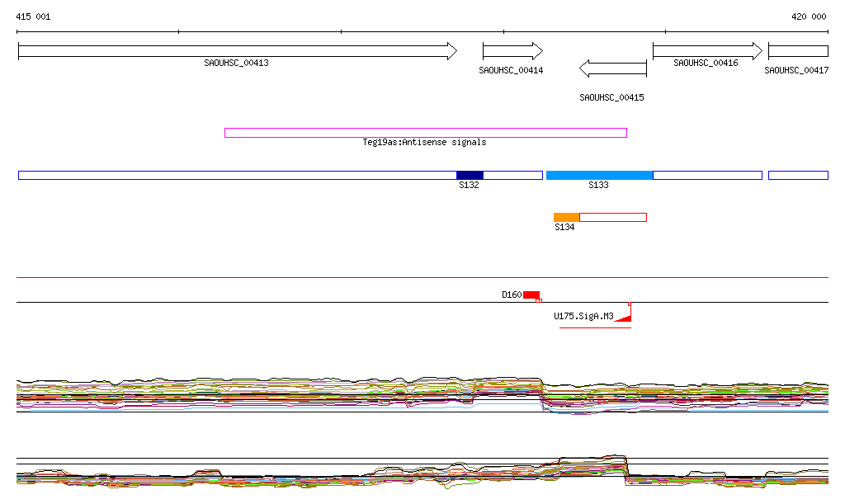This screenshot has height=504, width=845.
Task: Click the red D160 downshift marker
Action: click(x=531, y=294)
